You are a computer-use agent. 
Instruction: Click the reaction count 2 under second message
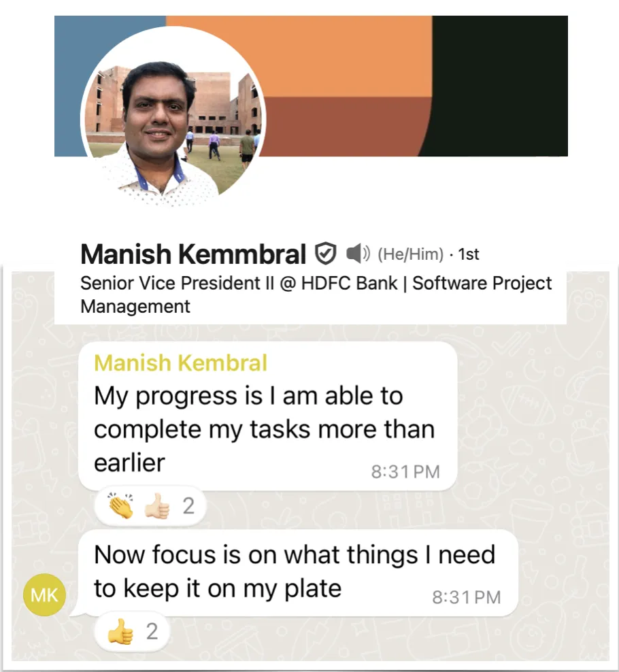(152, 632)
